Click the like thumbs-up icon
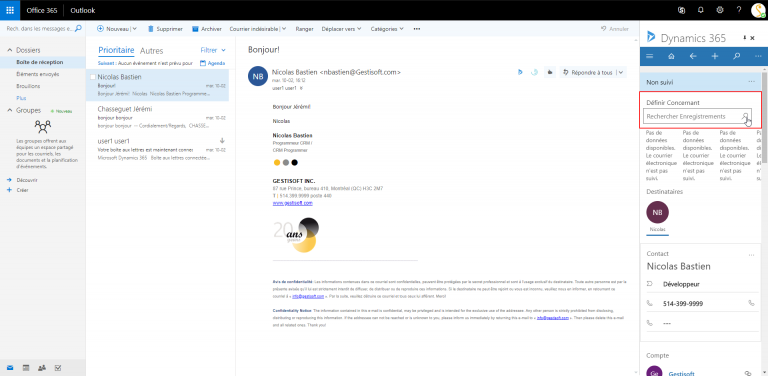The image size is (768, 376). (550, 72)
